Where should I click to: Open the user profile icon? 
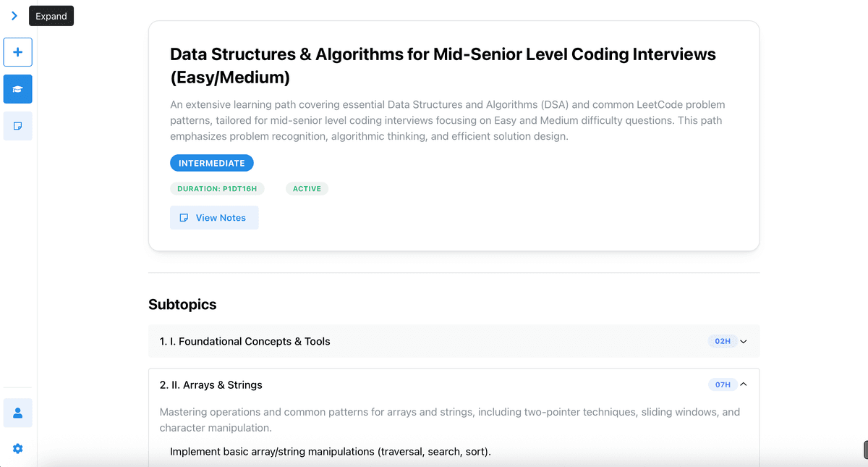[x=18, y=413]
